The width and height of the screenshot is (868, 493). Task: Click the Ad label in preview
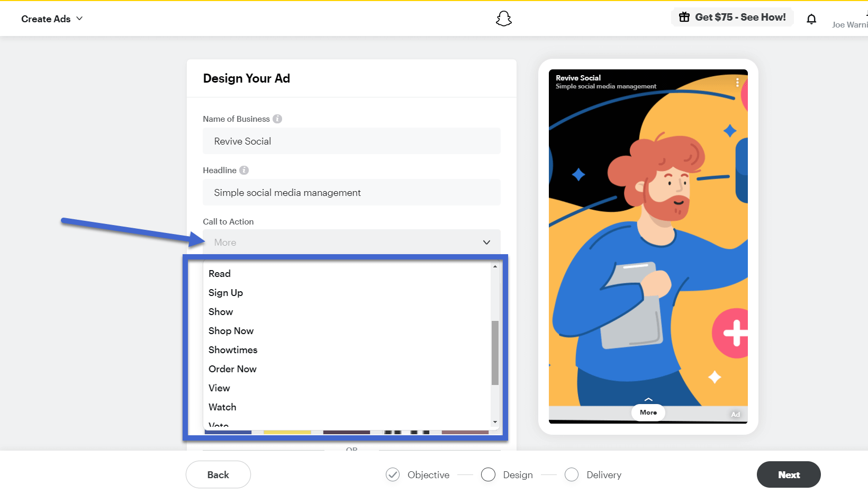(735, 415)
